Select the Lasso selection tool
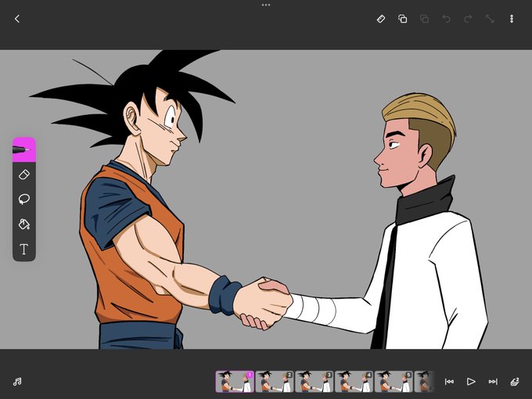 tap(24, 199)
